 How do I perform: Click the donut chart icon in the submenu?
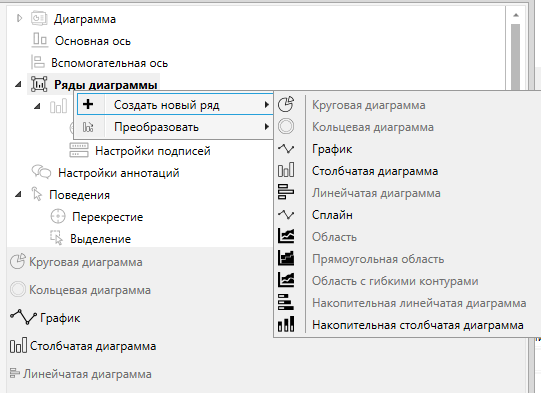pos(286,126)
